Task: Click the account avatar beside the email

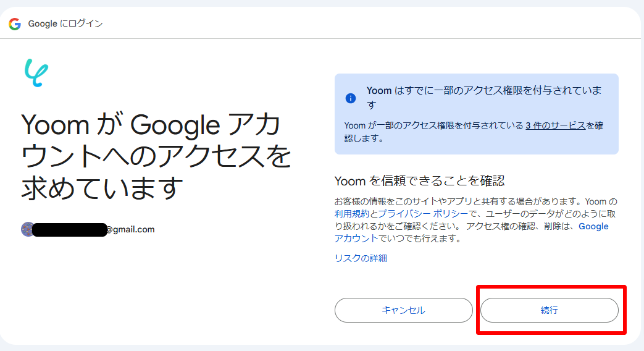Action: coord(27,229)
